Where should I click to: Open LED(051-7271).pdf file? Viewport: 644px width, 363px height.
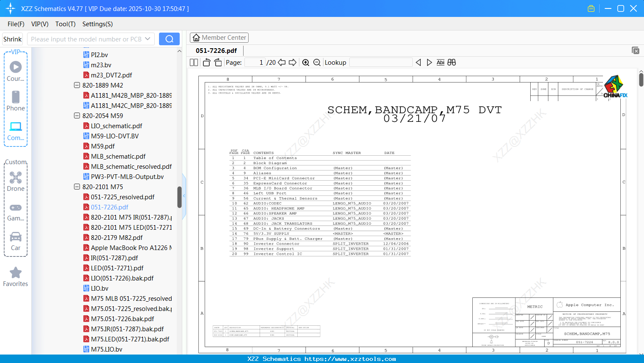[117, 268]
